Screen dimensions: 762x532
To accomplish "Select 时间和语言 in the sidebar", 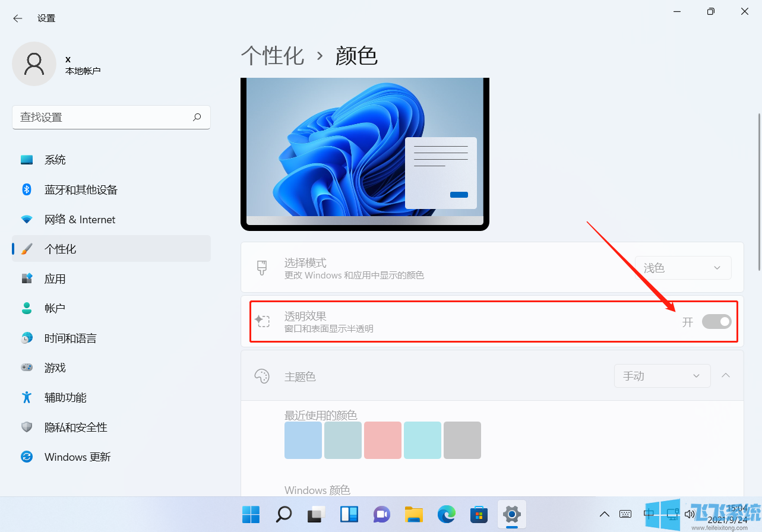I will click(x=71, y=337).
